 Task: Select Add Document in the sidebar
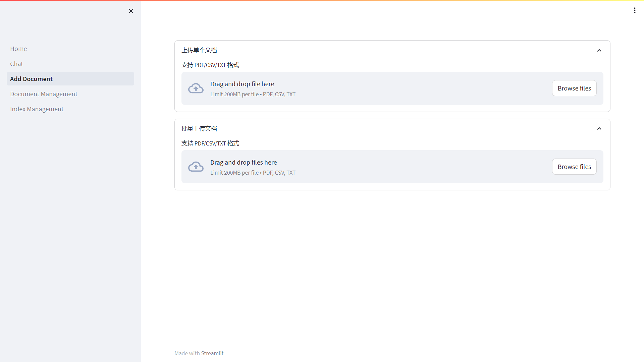point(31,79)
